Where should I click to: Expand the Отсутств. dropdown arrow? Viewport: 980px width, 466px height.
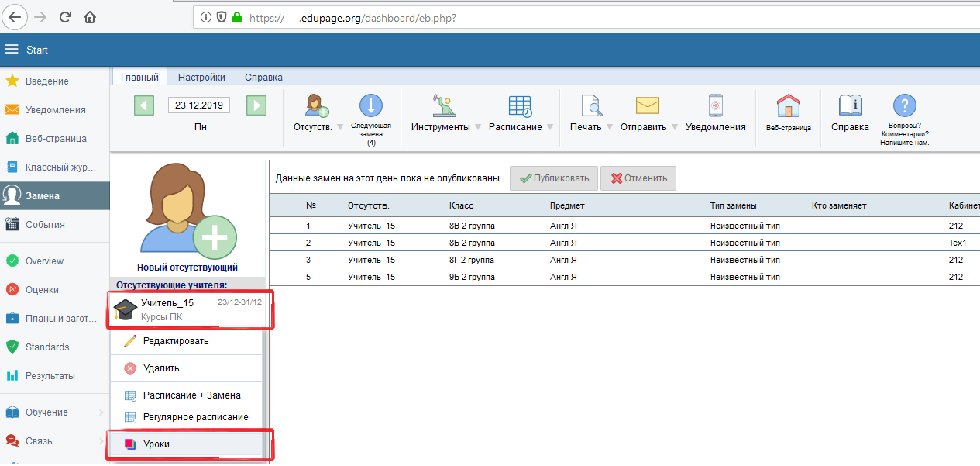tap(339, 127)
